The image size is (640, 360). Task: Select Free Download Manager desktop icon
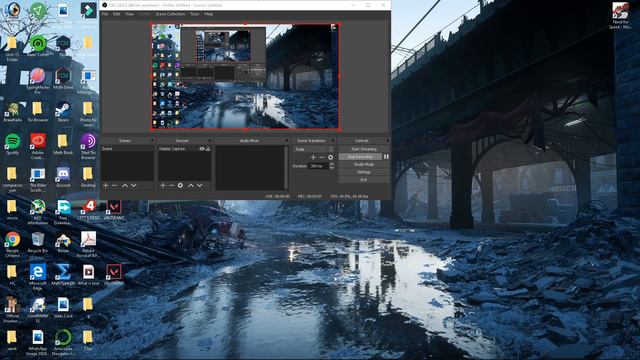pos(63,211)
